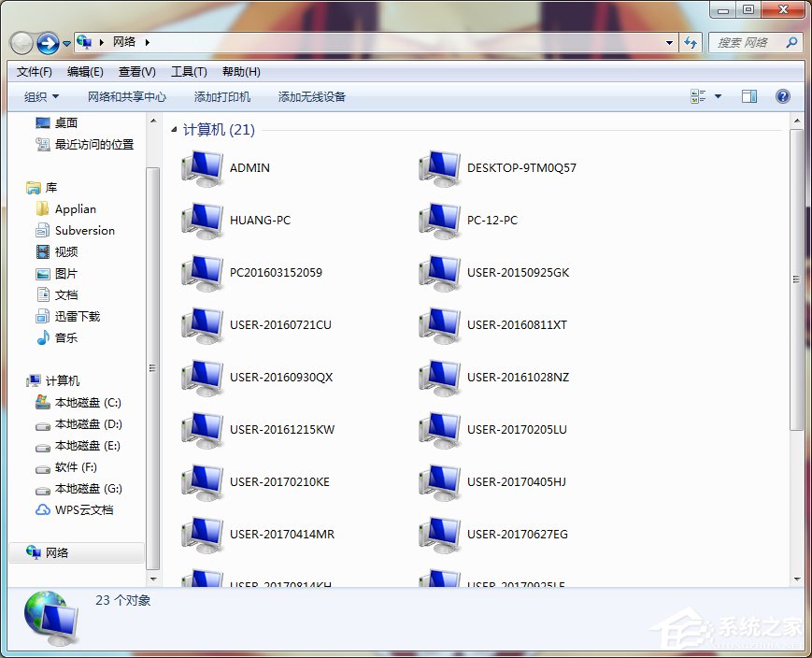812x658 pixels.
Task: Click 添加打印机 button
Action: (222, 96)
